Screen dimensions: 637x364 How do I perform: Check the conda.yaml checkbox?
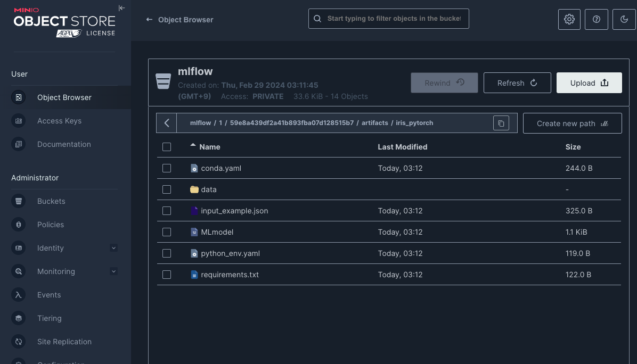[167, 168]
